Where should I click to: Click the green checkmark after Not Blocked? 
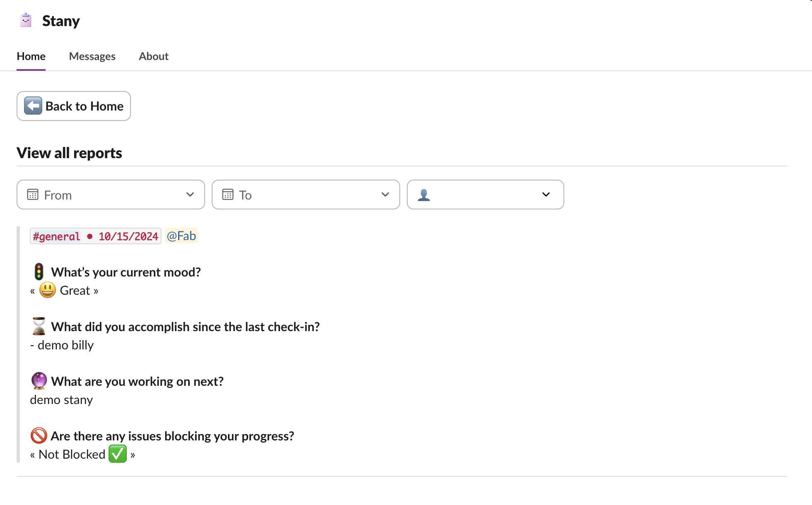118,454
